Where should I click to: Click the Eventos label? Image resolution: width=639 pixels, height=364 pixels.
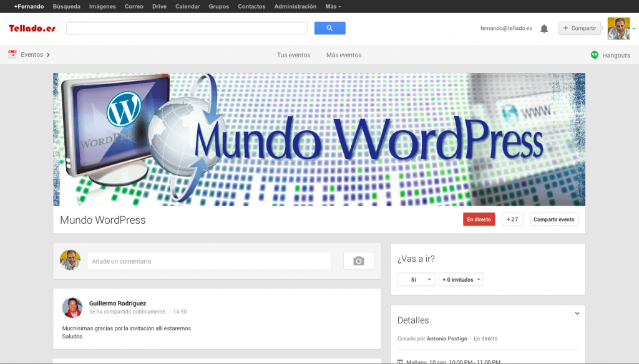pyautogui.click(x=32, y=55)
